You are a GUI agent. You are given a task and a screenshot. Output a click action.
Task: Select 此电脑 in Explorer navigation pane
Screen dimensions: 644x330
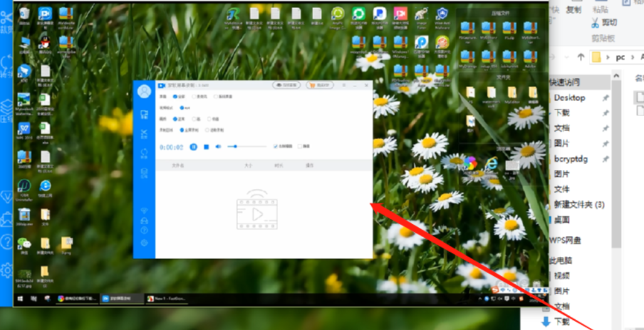click(561, 260)
